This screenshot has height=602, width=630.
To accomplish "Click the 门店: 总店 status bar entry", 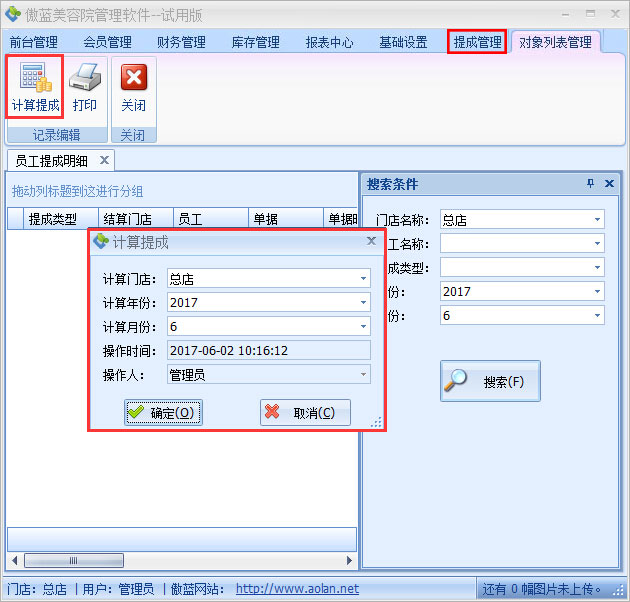I will (x=37, y=589).
